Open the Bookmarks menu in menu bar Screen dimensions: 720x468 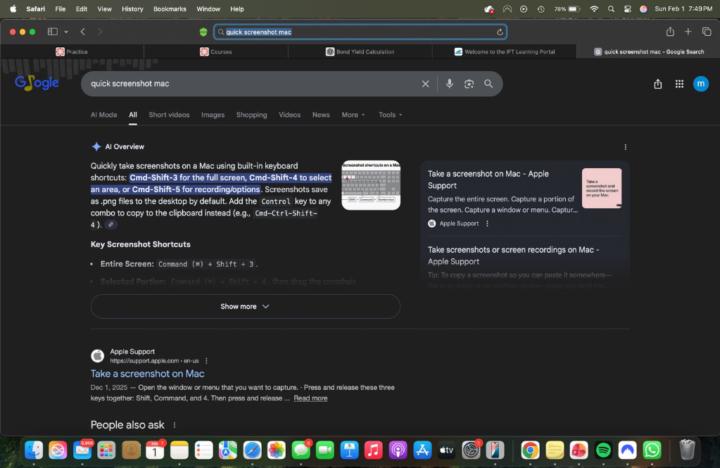(169, 9)
